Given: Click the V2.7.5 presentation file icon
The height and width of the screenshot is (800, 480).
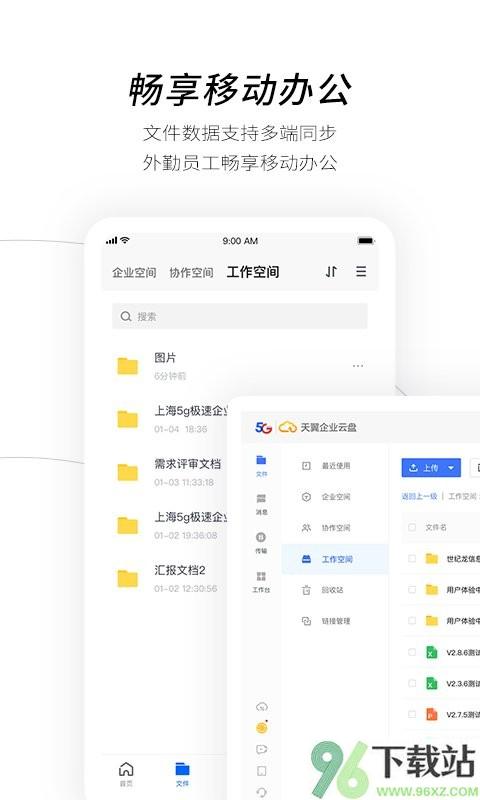Looking at the screenshot, I should coord(432,714).
